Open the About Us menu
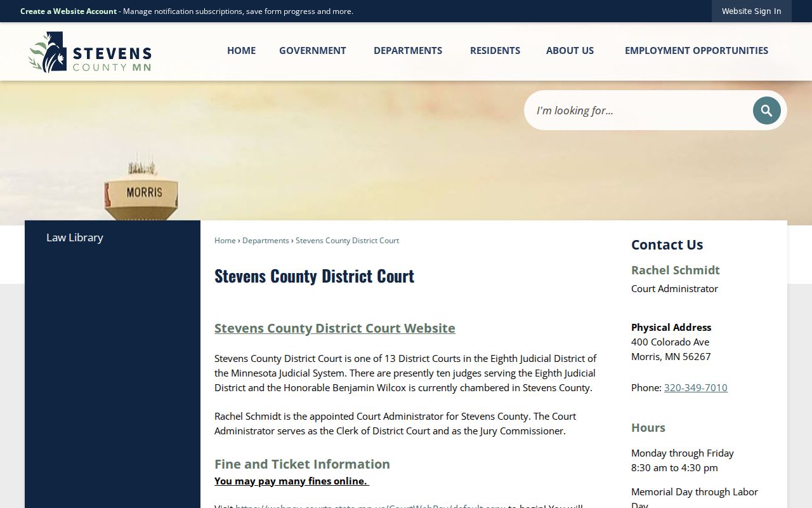Image resolution: width=812 pixels, height=508 pixels. click(570, 51)
